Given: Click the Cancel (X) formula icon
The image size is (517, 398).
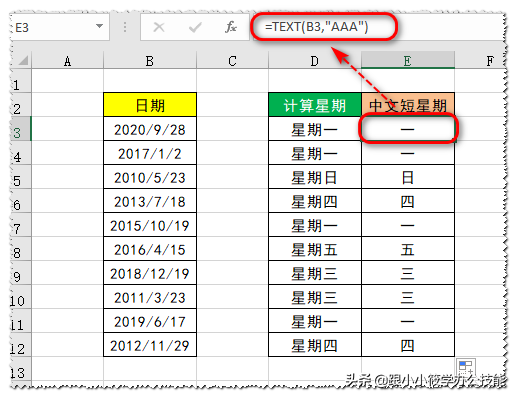Looking at the screenshot, I should pyautogui.click(x=159, y=27).
